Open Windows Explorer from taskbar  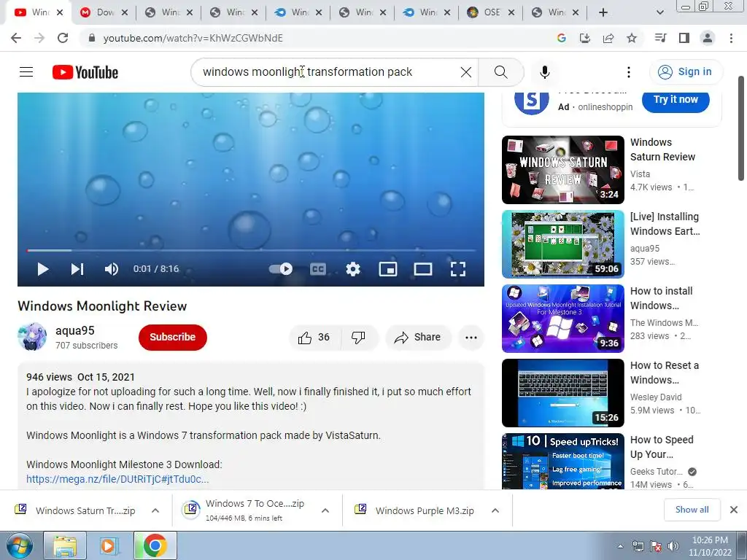tap(65, 545)
